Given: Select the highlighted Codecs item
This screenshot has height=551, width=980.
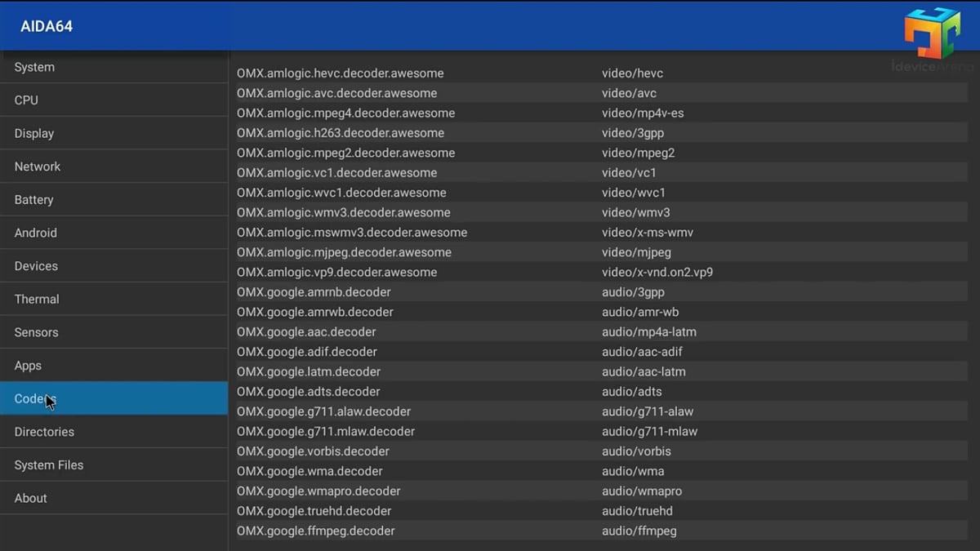Looking at the screenshot, I should click(114, 398).
